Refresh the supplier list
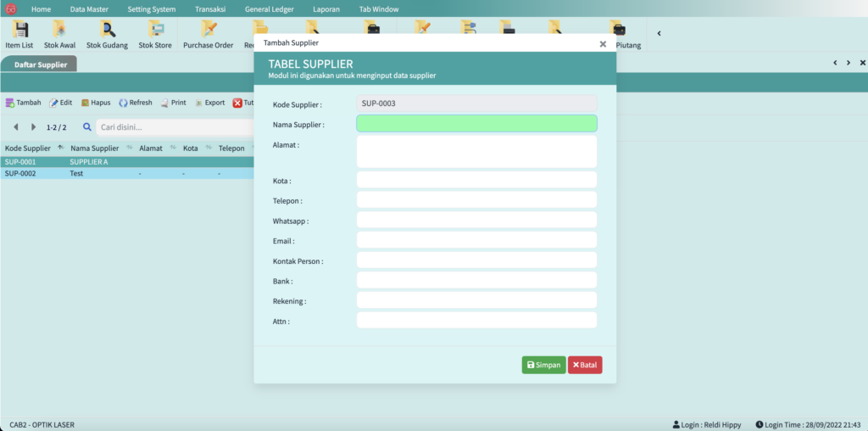Image resolution: width=868 pixels, height=431 pixels. pyautogui.click(x=136, y=103)
